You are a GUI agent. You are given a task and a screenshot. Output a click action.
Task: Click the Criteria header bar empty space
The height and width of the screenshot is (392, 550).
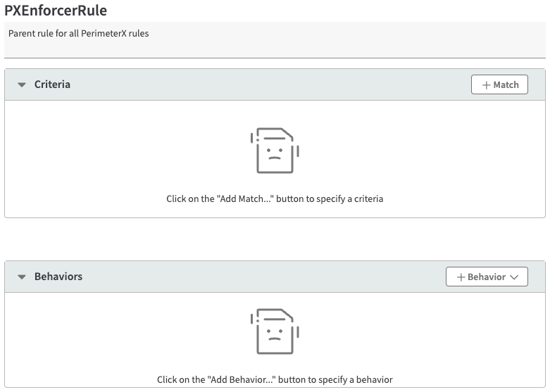pos(268,85)
